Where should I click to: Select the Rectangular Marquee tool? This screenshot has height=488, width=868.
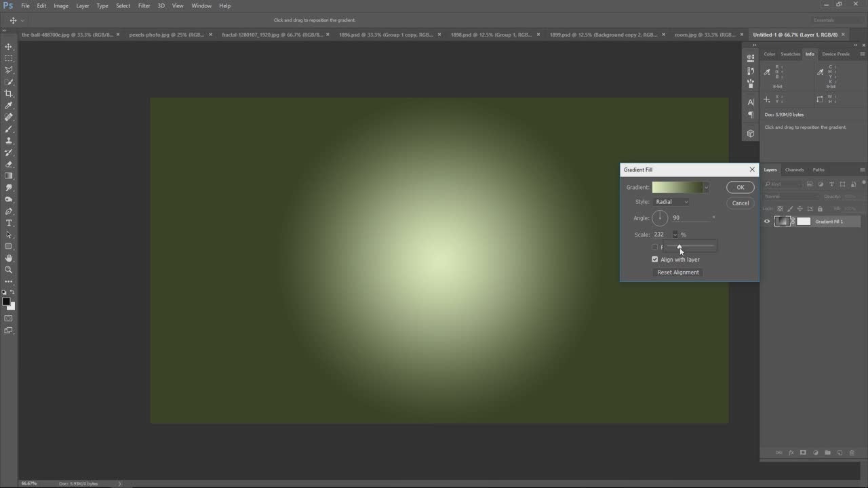(x=9, y=58)
